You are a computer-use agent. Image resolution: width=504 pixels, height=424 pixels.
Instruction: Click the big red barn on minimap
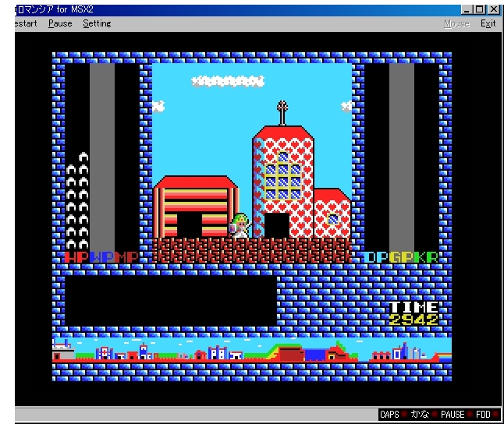click(291, 353)
